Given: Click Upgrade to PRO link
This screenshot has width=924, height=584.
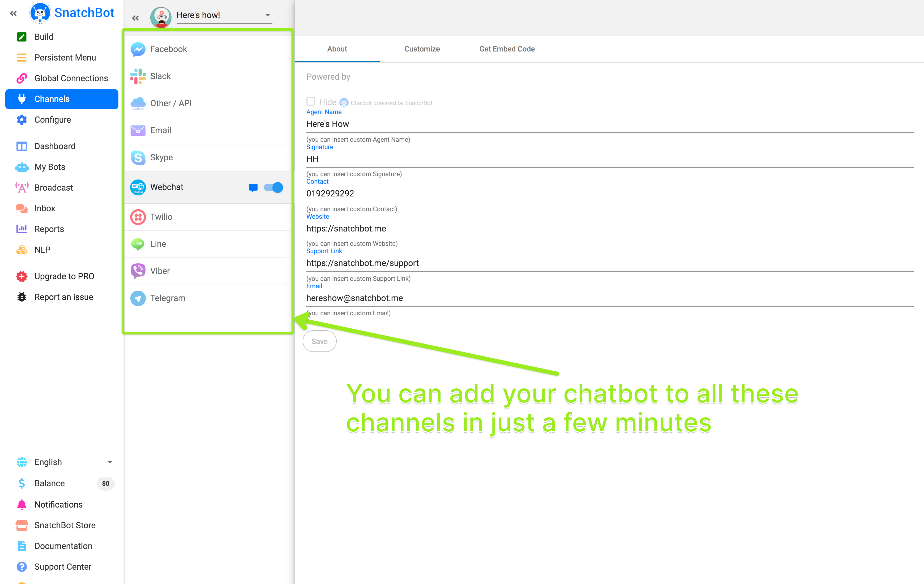Looking at the screenshot, I should point(64,276).
